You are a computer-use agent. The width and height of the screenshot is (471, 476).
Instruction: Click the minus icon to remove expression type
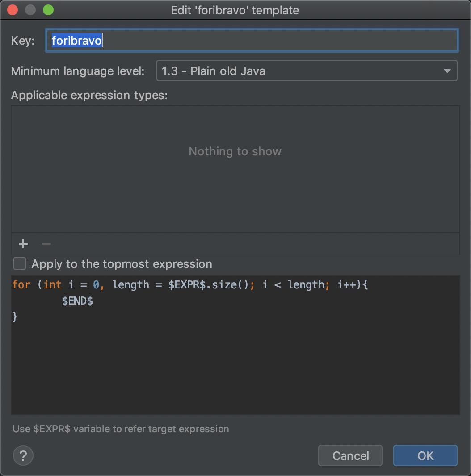pyautogui.click(x=46, y=244)
